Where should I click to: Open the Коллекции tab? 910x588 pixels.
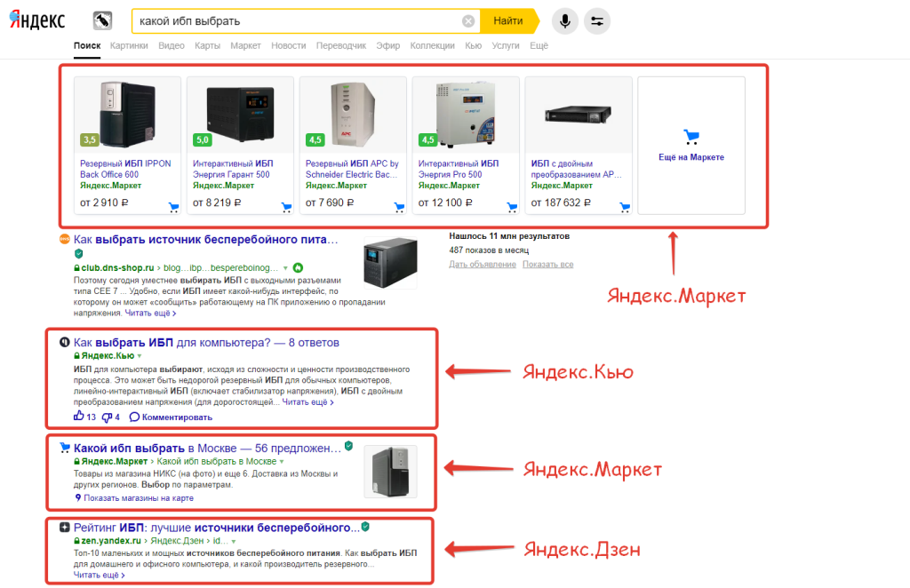[x=433, y=45]
